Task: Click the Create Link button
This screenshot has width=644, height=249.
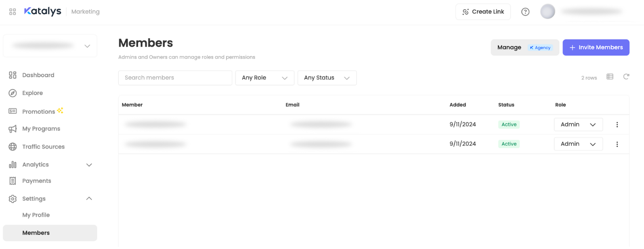Action: (x=482, y=12)
